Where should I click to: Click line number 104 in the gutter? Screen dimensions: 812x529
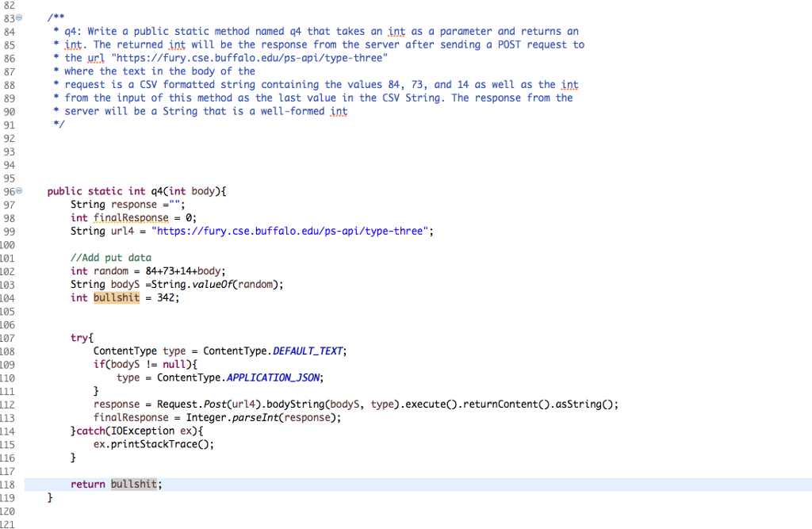pyautogui.click(x=8, y=297)
